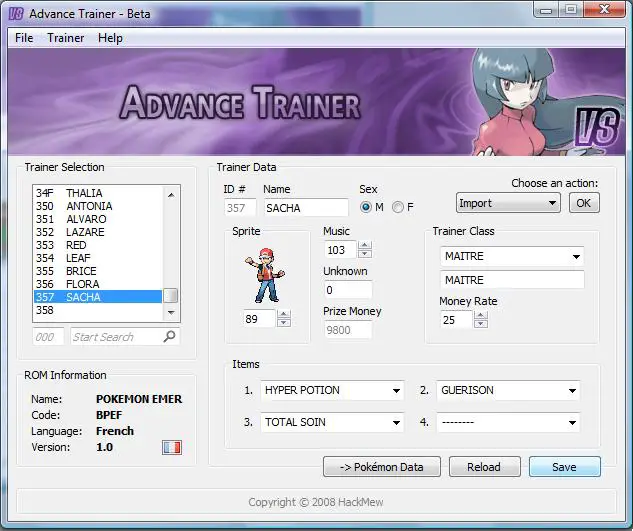This screenshot has width=633, height=531.
Task: Select the F sex radio button
Action: coord(398,207)
